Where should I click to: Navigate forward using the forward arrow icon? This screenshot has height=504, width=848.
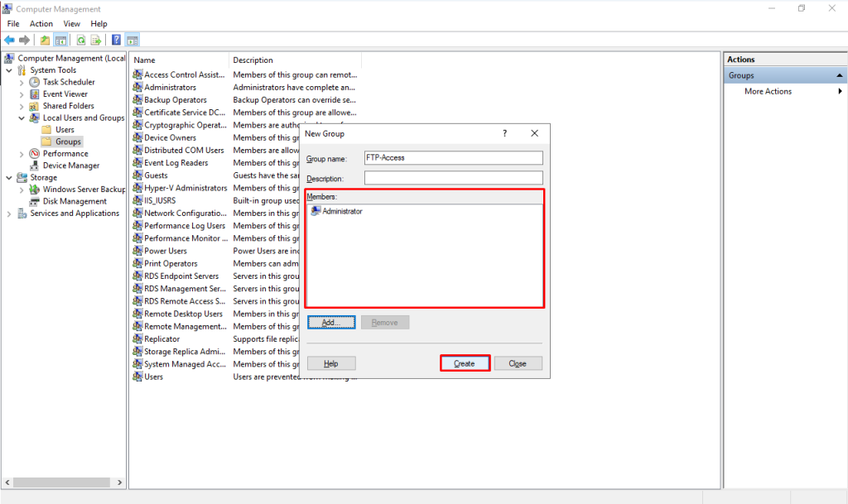tap(23, 39)
